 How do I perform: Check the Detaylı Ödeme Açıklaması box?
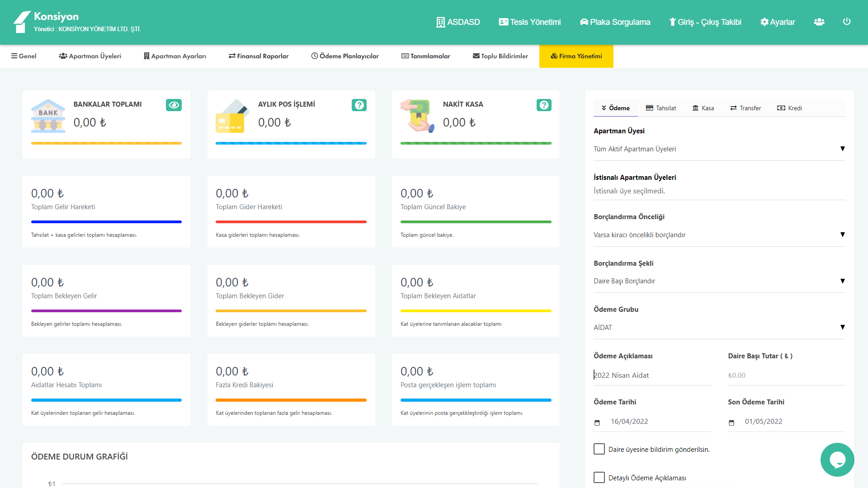pyautogui.click(x=599, y=478)
